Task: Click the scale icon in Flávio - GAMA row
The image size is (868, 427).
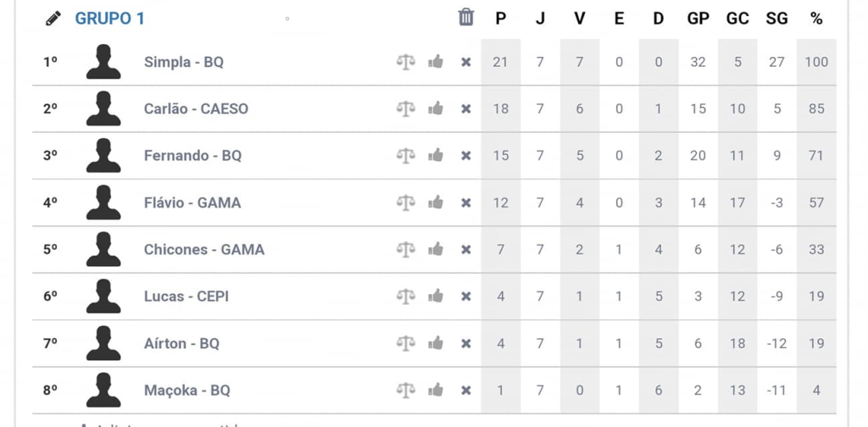Action: 406,202
